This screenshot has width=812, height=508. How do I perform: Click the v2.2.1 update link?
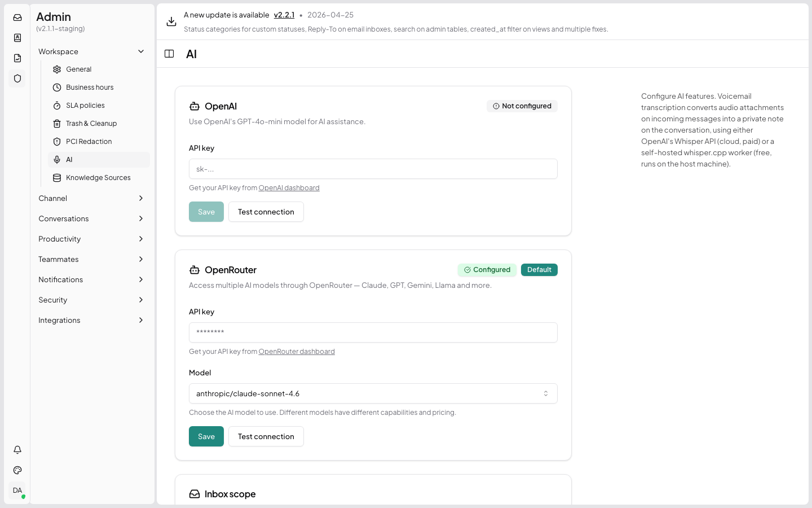pos(284,15)
